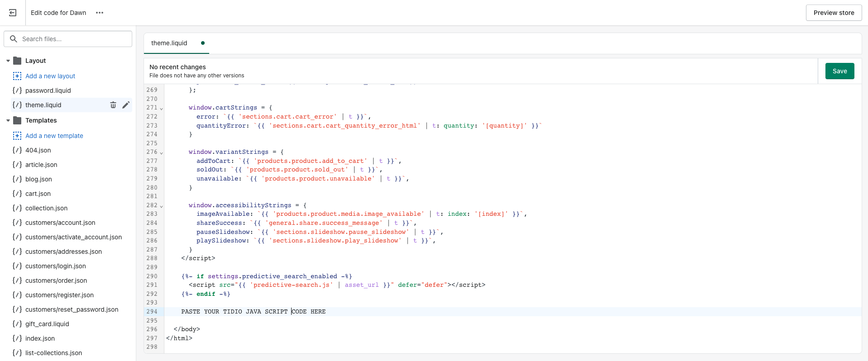Click the closing body tag on line 296

[187, 329]
